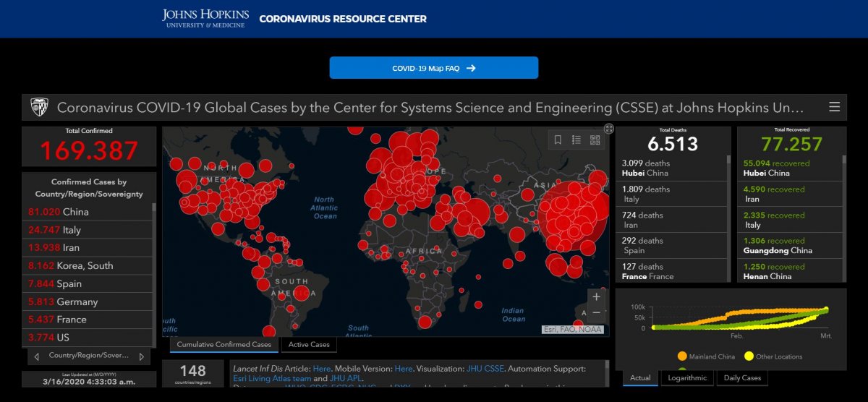Select France row with 5.437 cases
The width and height of the screenshot is (868, 402).
click(x=87, y=319)
